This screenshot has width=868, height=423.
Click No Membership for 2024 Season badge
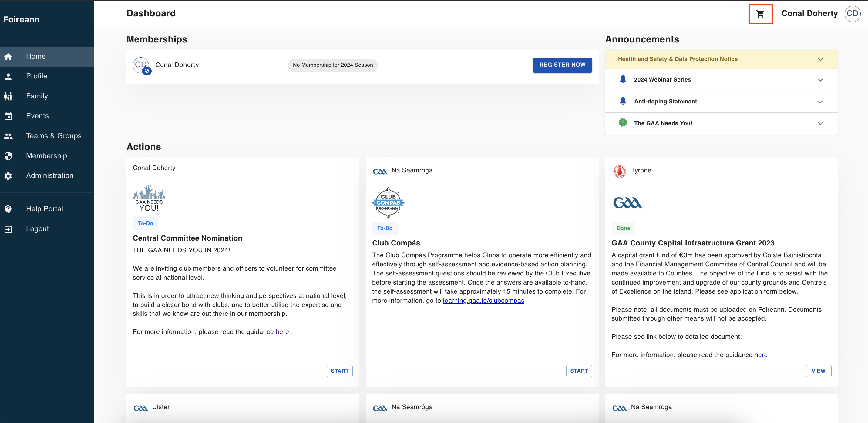pyautogui.click(x=333, y=65)
